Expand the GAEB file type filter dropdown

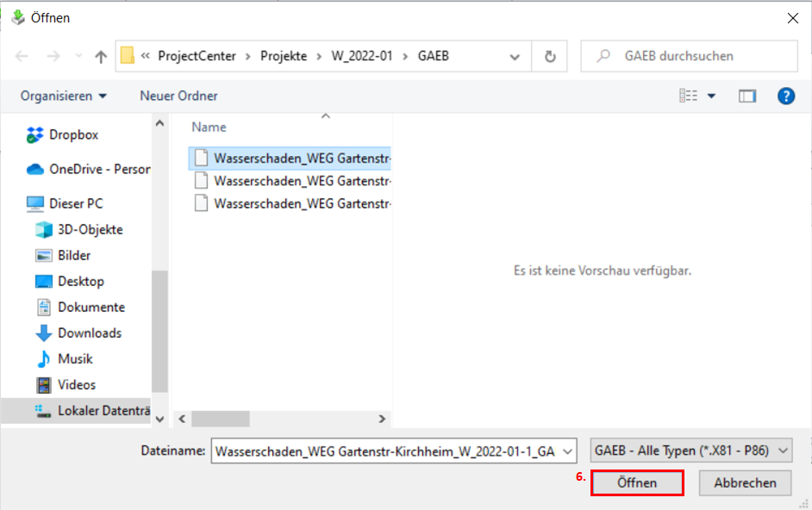(x=782, y=450)
